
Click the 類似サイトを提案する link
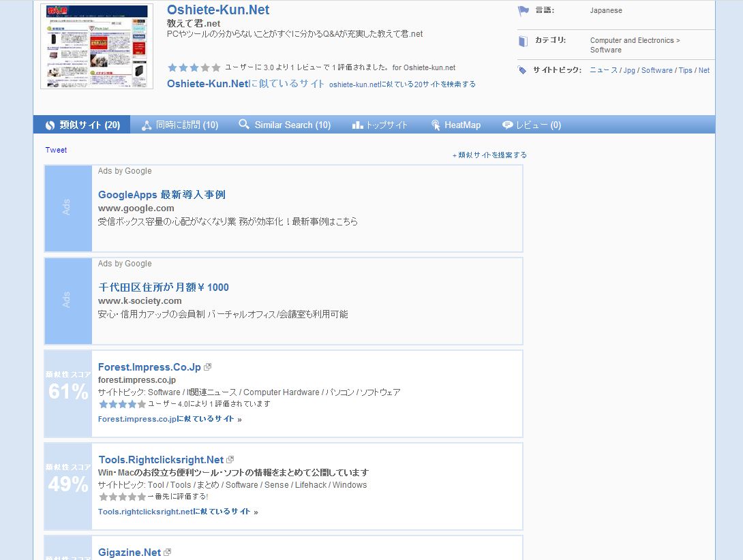(x=489, y=155)
